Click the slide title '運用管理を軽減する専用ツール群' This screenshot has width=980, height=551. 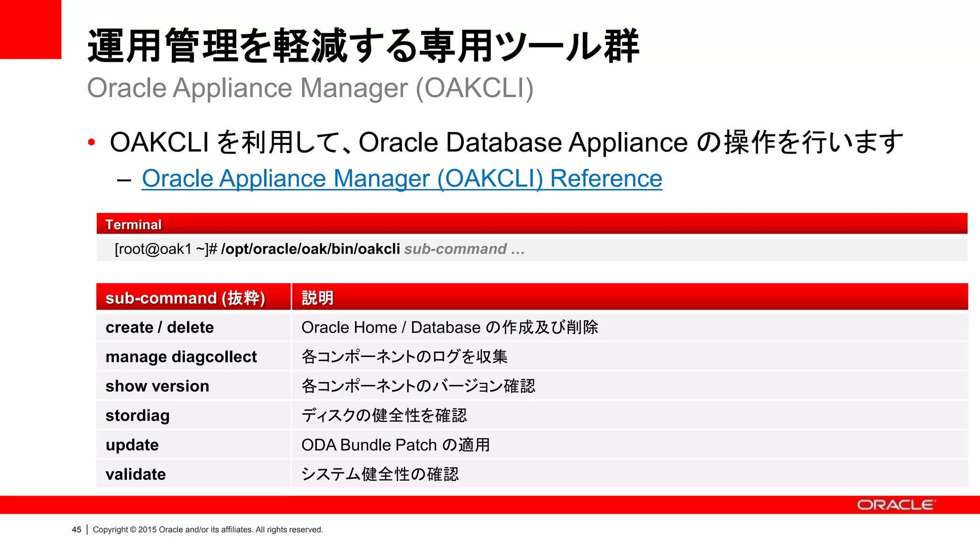(363, 46)
